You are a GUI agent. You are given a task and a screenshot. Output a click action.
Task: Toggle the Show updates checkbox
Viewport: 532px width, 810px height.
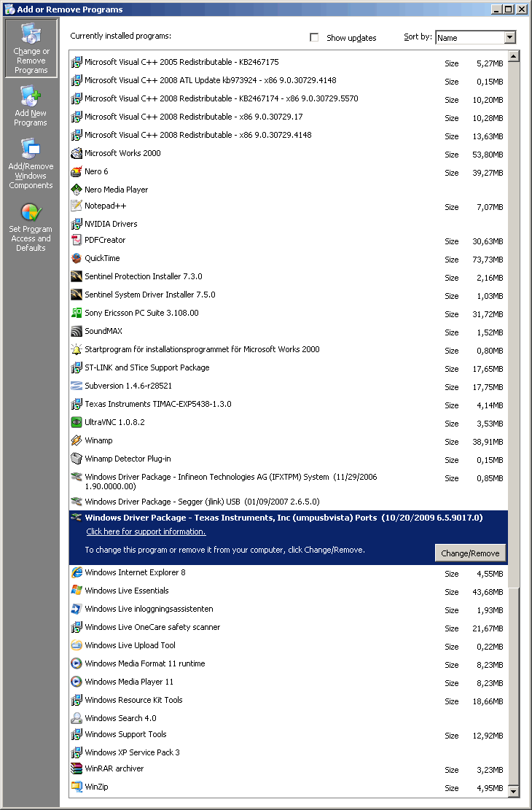click(x=314, y=37)
